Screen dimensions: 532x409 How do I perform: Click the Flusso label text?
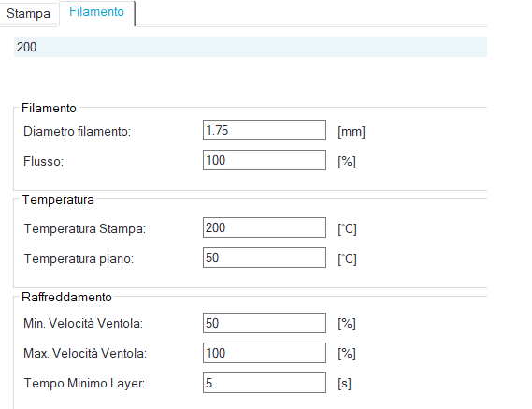click(43, 161)
